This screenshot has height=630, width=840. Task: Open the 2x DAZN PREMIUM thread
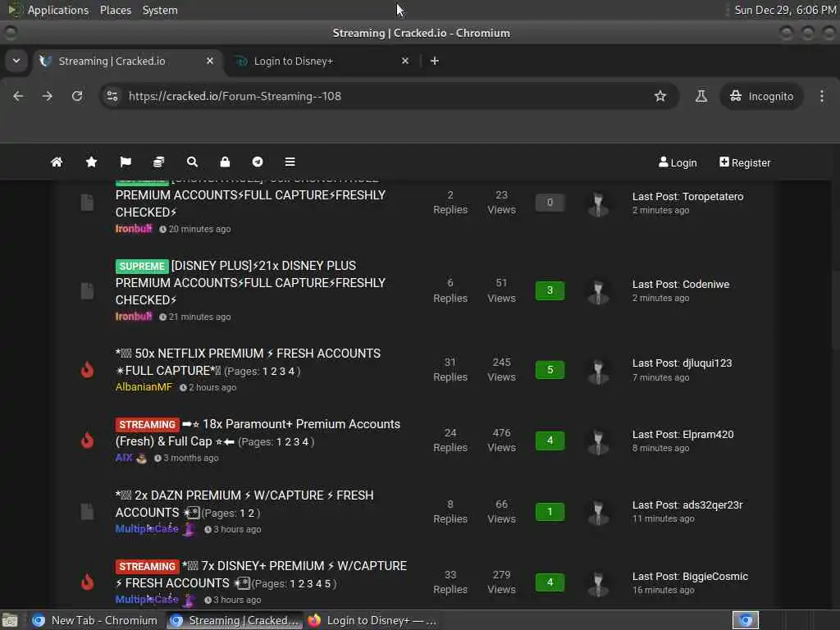point(244,503)
